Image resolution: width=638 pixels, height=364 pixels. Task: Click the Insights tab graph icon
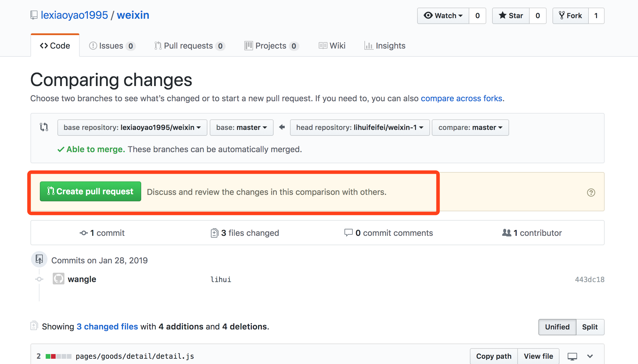click(369, 46)
